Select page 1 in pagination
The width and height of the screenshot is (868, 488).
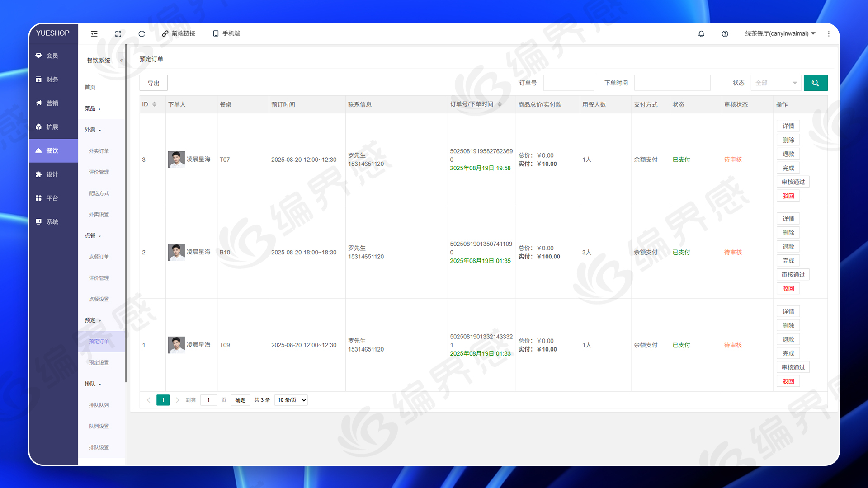163,400
